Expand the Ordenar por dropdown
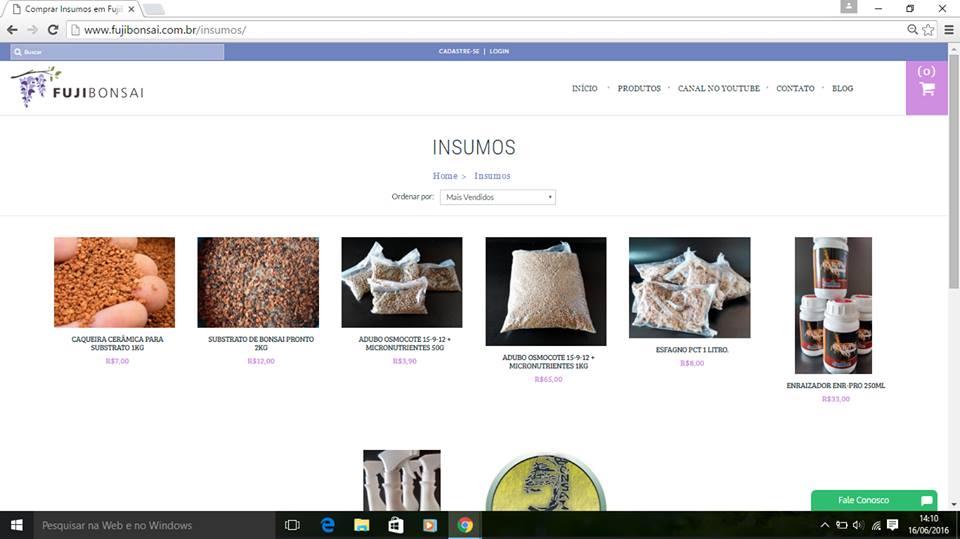Image resolution: width=960 pixels, height=539 pixels. 497,197
